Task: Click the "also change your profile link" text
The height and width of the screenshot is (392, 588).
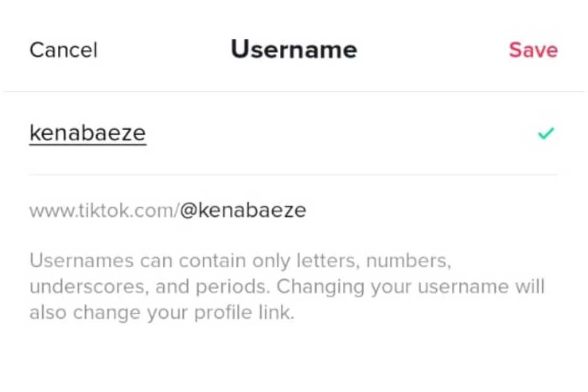Action: tap(161, 313)
